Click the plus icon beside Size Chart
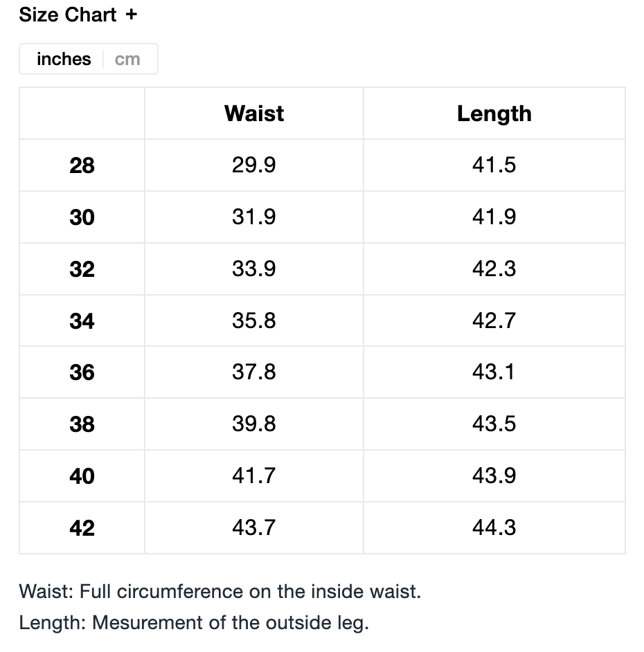 [x=132, y=15]
